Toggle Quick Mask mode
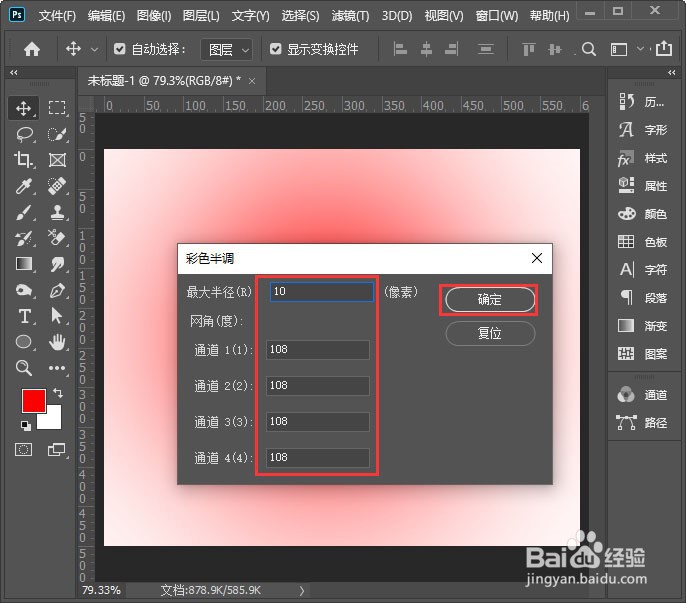 (x=24, y=449)
